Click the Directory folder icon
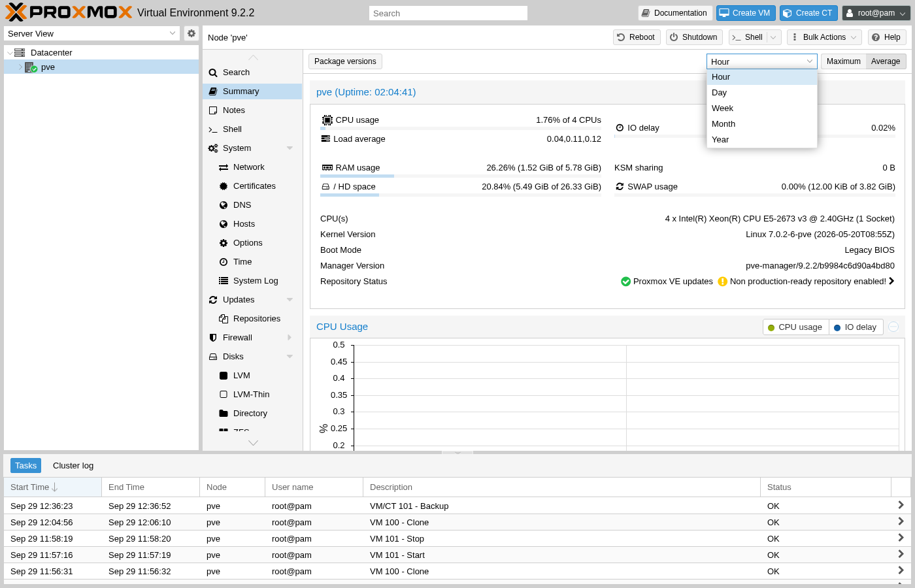This screenshot has width=915, height=588. [x=224, y=414]
